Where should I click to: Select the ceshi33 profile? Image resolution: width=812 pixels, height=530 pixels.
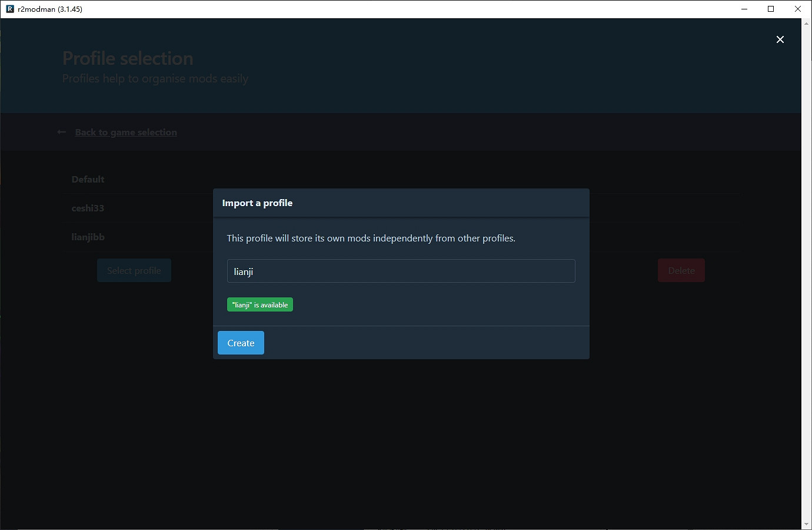(88, 208)
